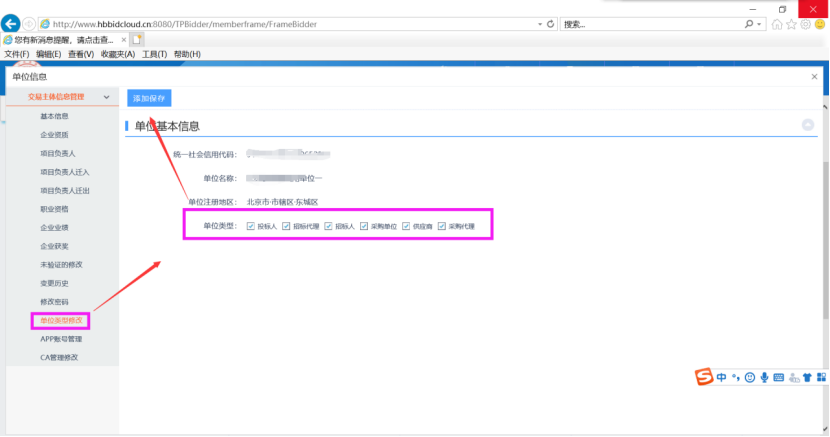The image size is (830, 437).
Task: Uncheck the 招标代理 checkbox
Action: (x=286, y=227)
